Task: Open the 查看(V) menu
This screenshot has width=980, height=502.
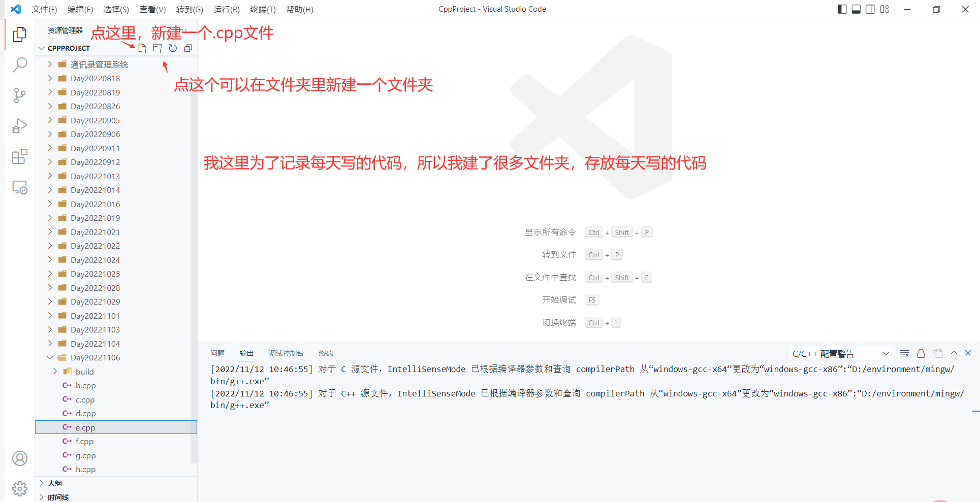Action: (152, 9)
